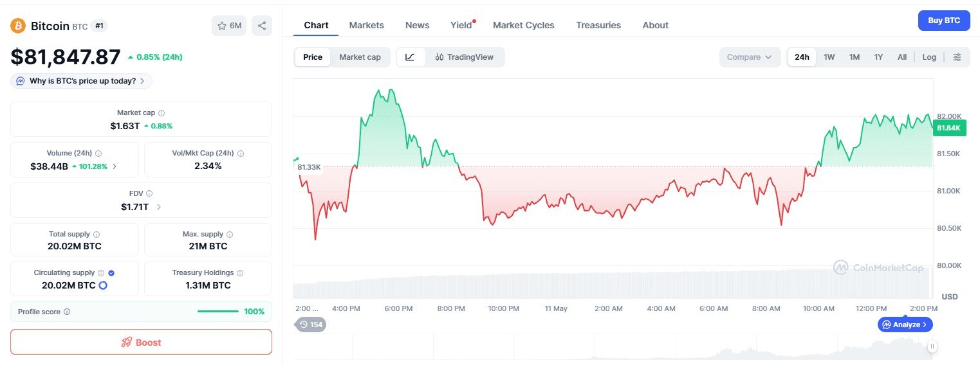Switch to Market cap view
Image resolution: width=980 pixels, height=365 pixels.
click(x=360, y=57)
